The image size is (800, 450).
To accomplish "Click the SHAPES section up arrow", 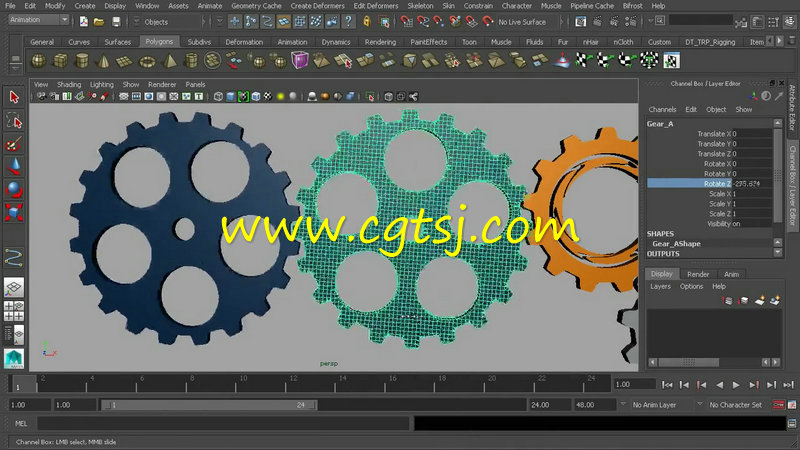I will [778, 242].
